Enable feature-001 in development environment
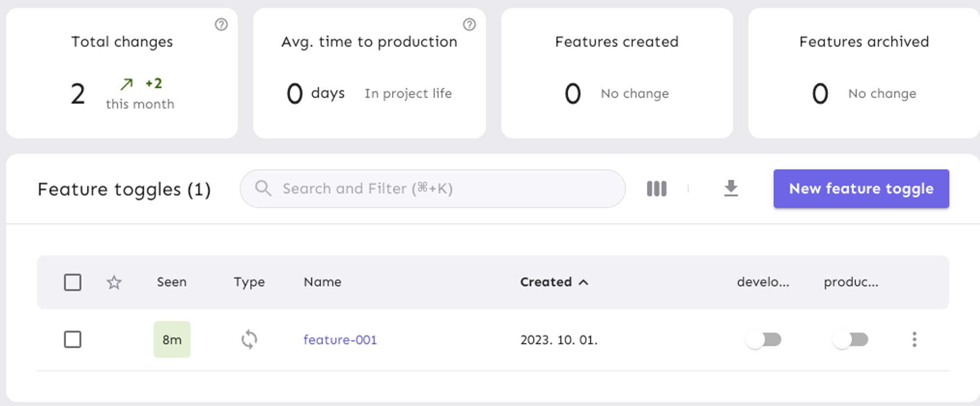This screenshot has height=406, width=980. pos(763,339)
